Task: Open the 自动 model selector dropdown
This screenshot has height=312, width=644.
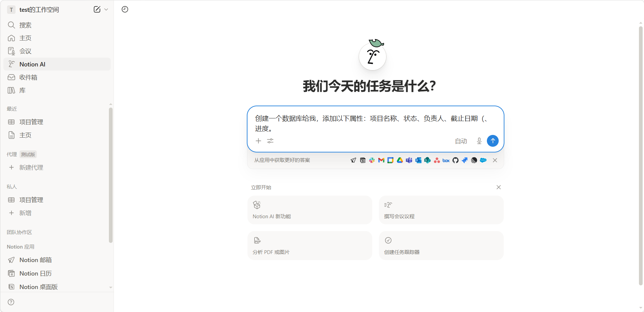Action: point(461,141)
